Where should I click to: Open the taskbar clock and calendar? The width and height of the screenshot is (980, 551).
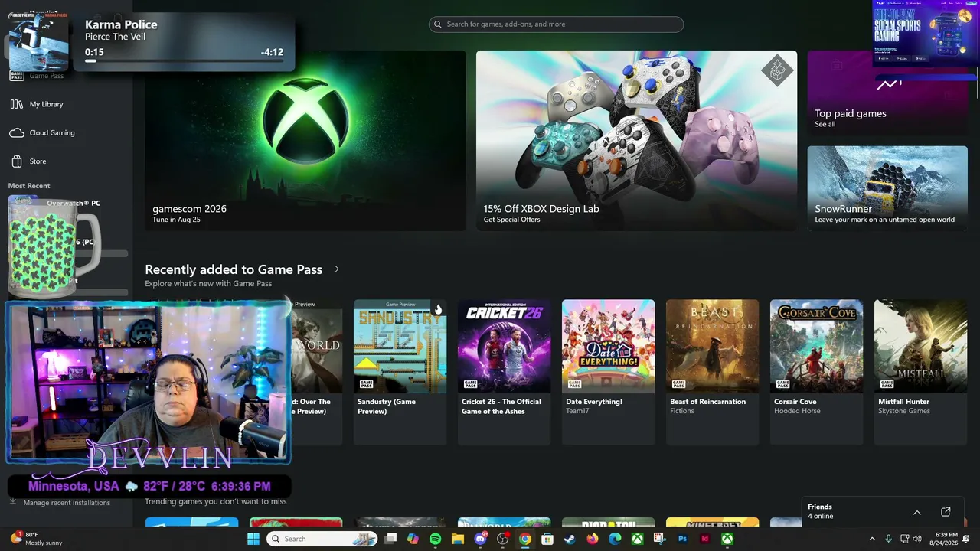coord(945,539)
